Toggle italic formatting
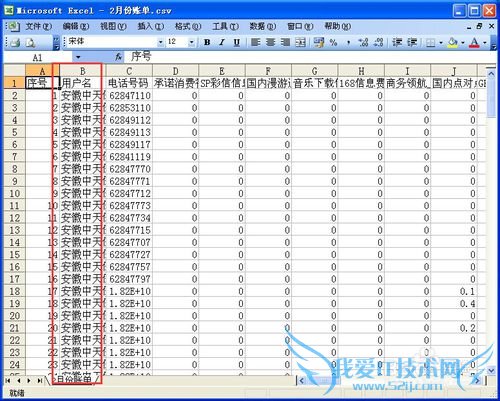Image resolution: width=500 pixels, height=401 pixels. (222, 42)
